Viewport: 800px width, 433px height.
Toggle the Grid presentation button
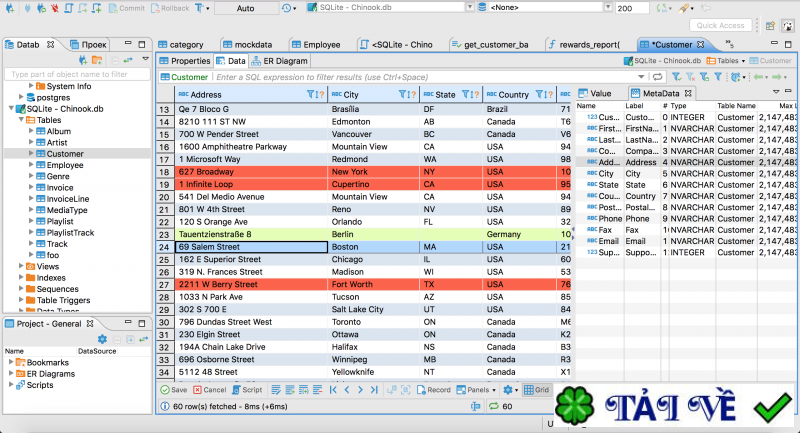coord(537,389)
